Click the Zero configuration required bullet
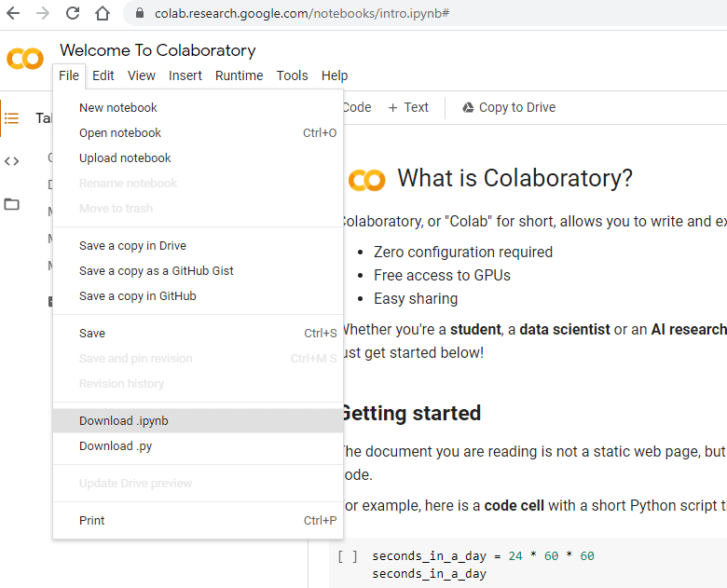This screenshot has width=727, height=588. [x=463, y=252]
